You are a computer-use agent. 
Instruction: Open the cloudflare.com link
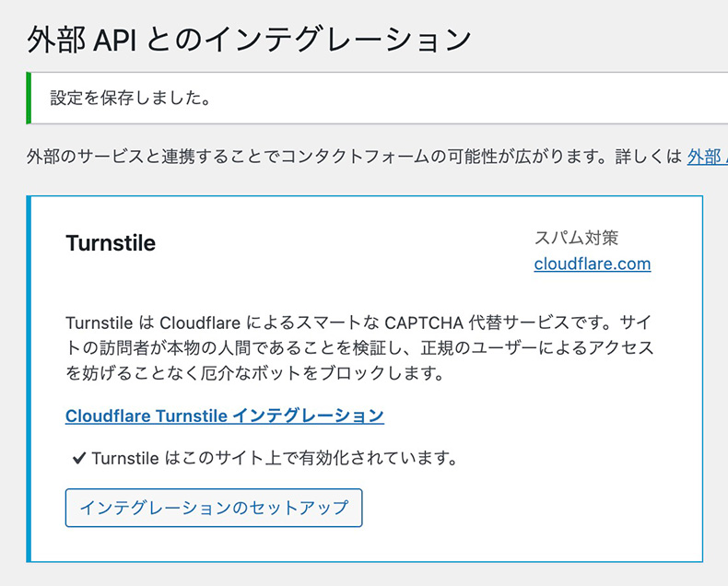[x=593, y=264]
